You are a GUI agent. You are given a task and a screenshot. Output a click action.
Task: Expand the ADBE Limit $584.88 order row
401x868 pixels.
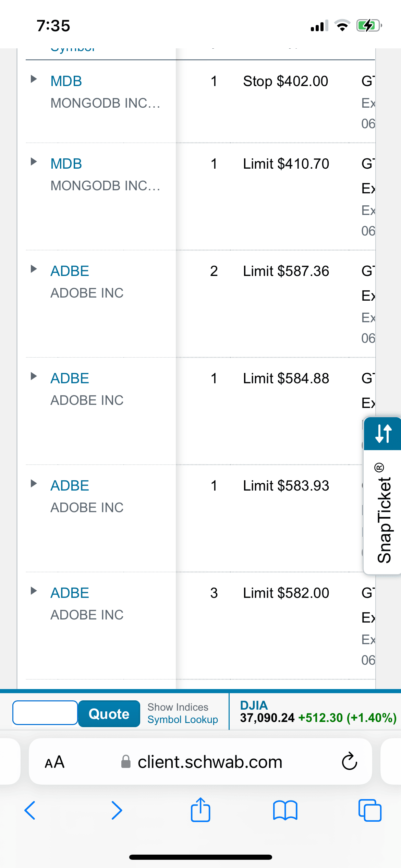click(x=34, y=376)
